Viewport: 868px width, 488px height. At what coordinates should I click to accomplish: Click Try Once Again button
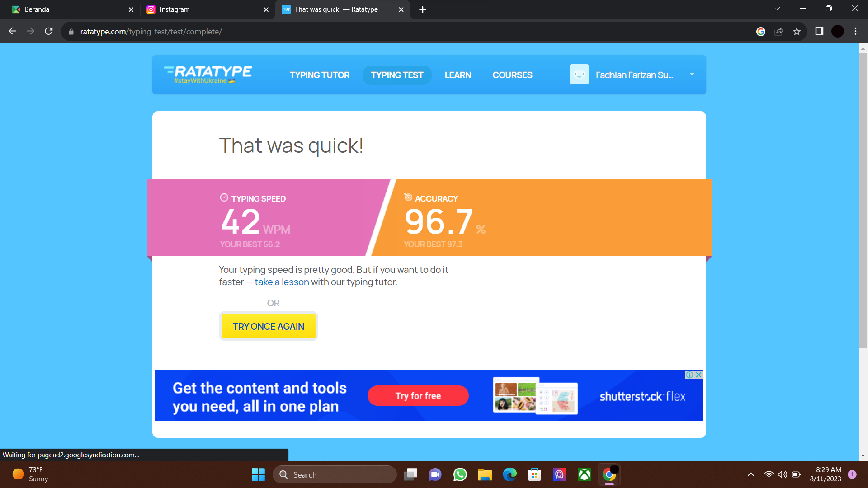[268, 326]
